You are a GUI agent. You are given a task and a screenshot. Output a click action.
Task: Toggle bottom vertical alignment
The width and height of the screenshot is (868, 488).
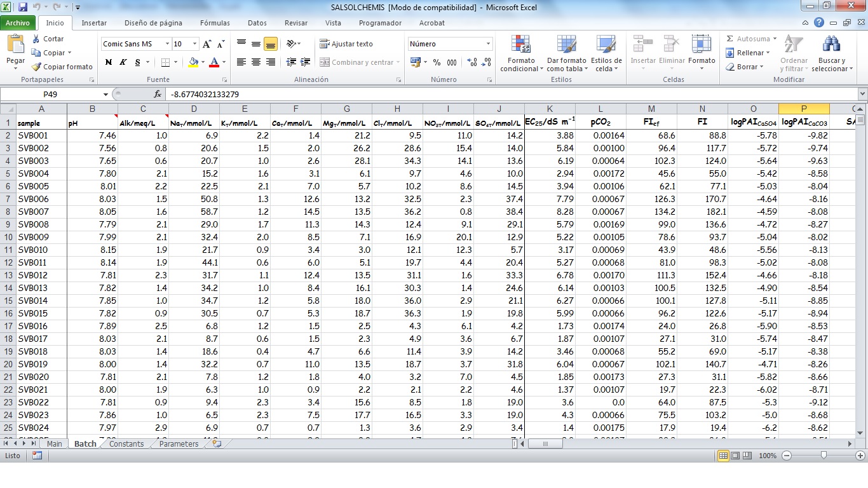click(270, 44)
